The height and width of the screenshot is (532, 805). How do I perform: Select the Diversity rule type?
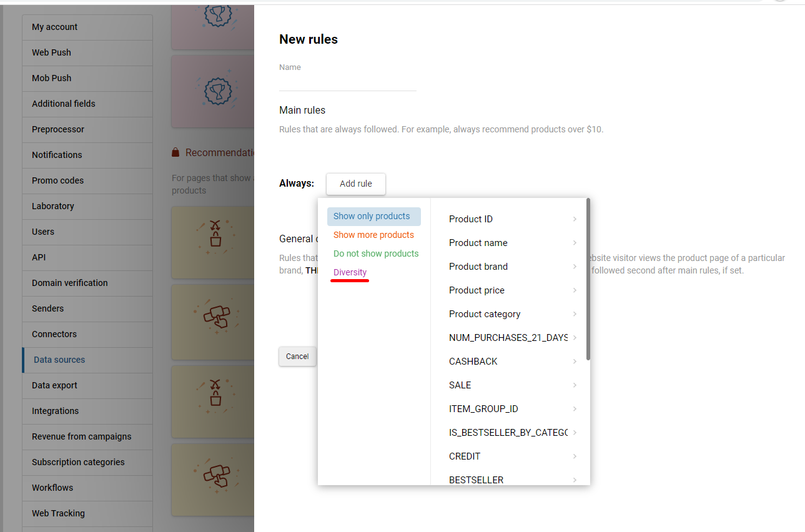click(x=350, y=272)
